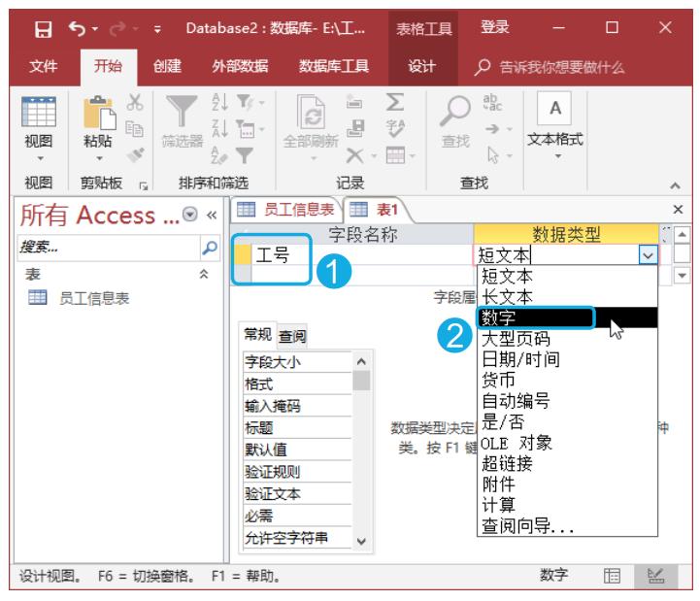
Task: Click the Format Painter brush icon
Action: click(x=135, y=155)
